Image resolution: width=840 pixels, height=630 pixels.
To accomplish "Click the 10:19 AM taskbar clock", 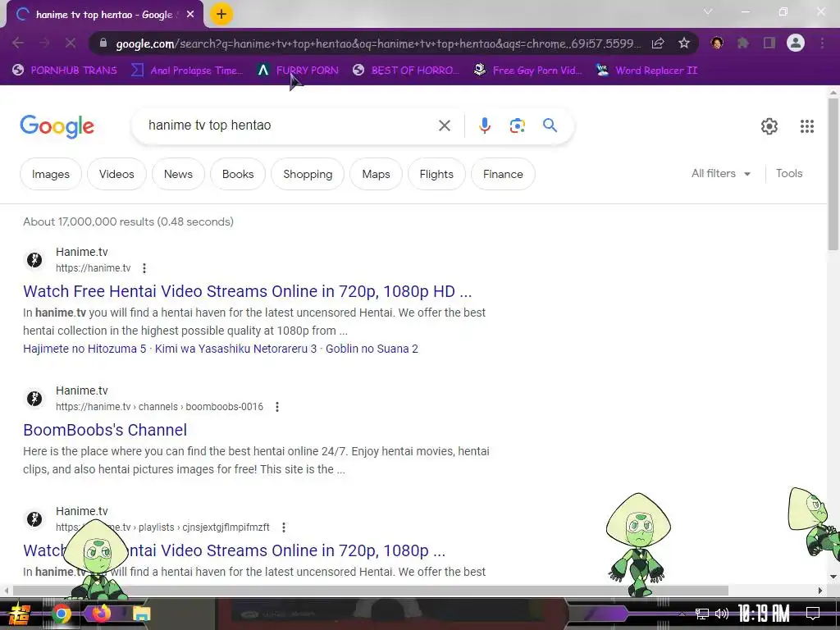I will [x=764, y=614].
